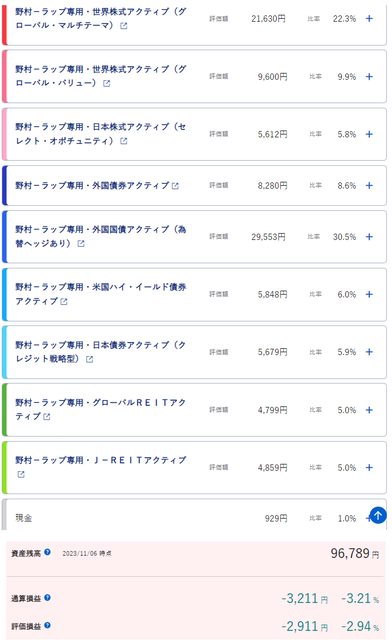Click the blue scroll-to-top arrow button
The height and width of the screenshot is (640, 392).
click(x=378, y=515)
